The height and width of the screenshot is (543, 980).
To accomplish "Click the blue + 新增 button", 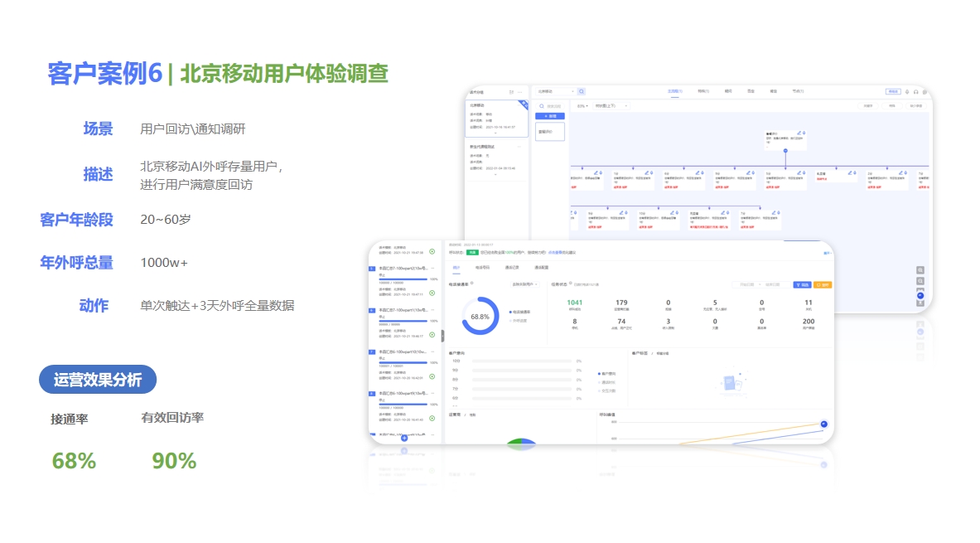I will coord(551,116).
